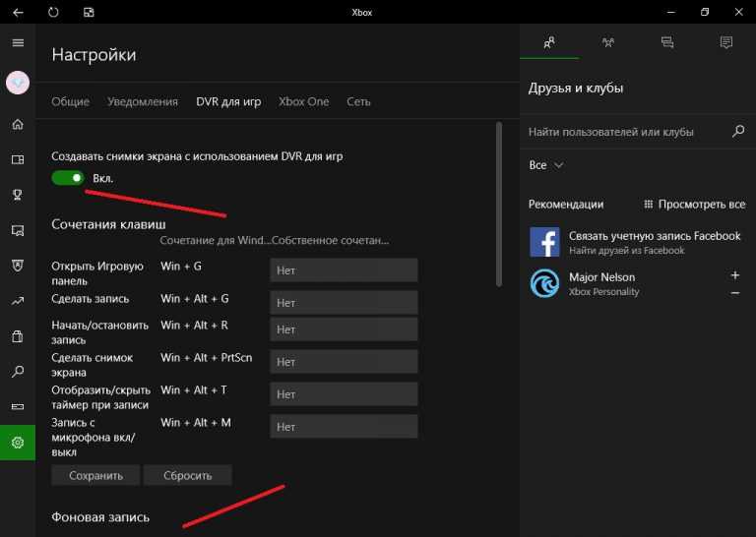
Task: Open Major Nelson's avatar
Action: point(544,283)
